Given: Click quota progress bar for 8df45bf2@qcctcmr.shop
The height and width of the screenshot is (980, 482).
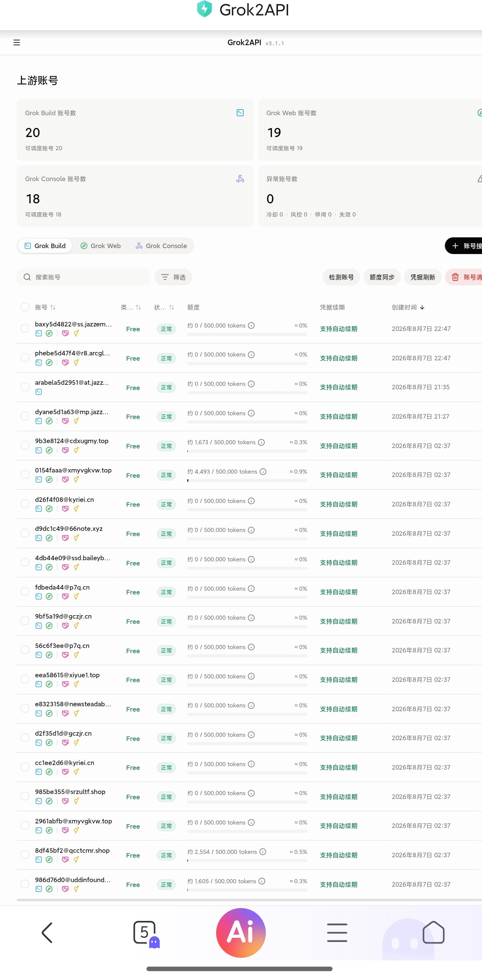Looking at the screenshot, I should (x=247, y=861).
